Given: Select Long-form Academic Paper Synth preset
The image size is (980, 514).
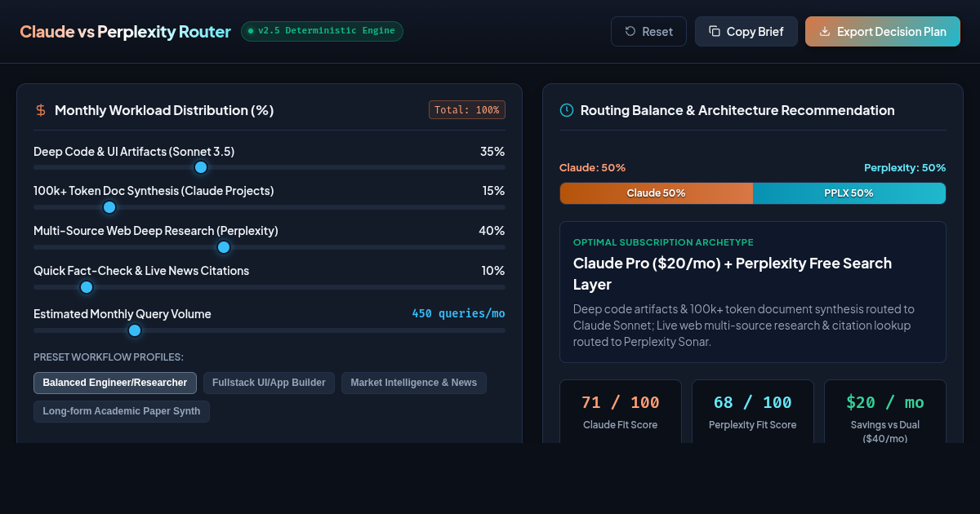Looking at the screenshot, I should 122,411.
